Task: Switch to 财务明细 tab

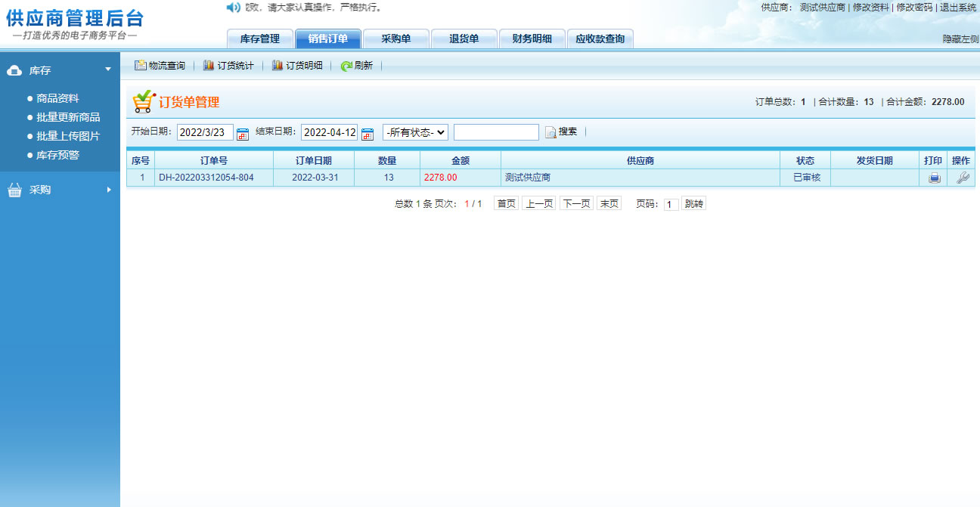Action: click(532, 39)
